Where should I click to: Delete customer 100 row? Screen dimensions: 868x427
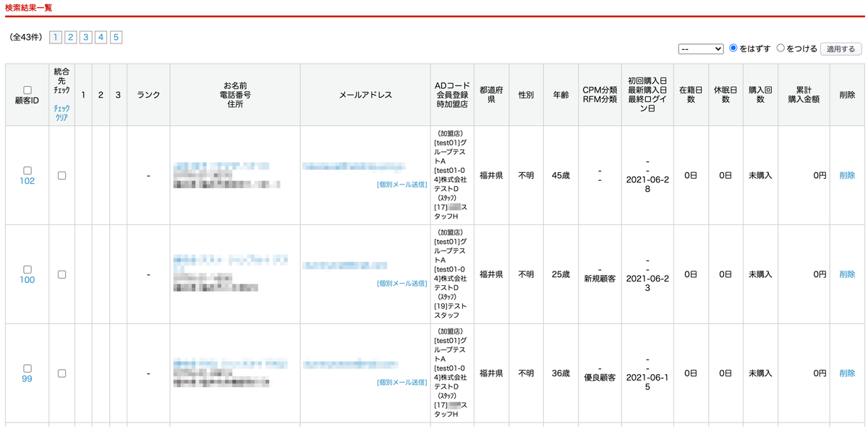pos(847,274)
